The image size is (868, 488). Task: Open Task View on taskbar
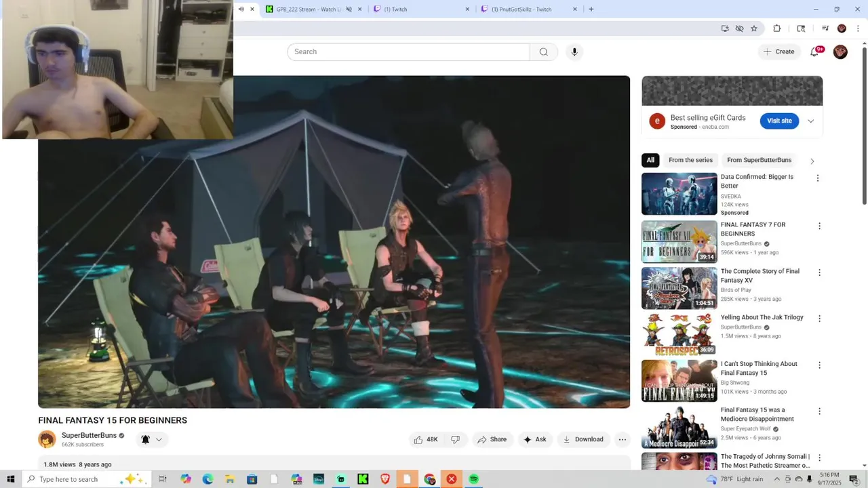click(163, 479)
